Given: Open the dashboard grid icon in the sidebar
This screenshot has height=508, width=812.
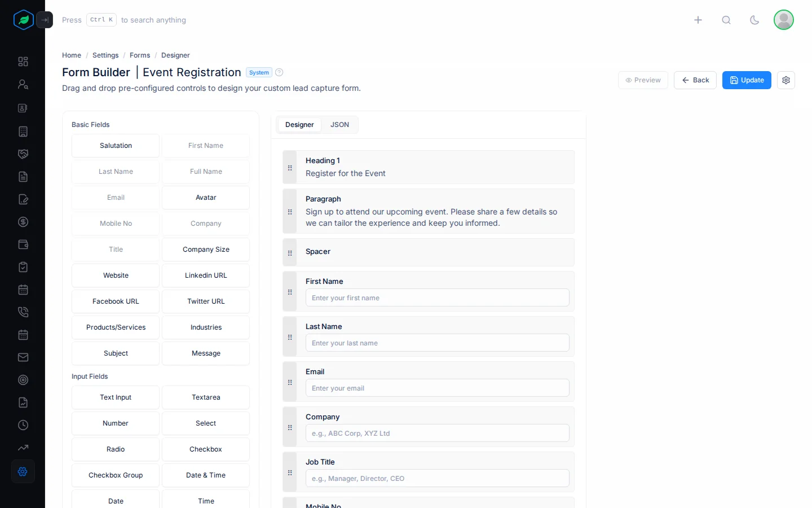Looking at the screenshot, I should click(23, 62).
